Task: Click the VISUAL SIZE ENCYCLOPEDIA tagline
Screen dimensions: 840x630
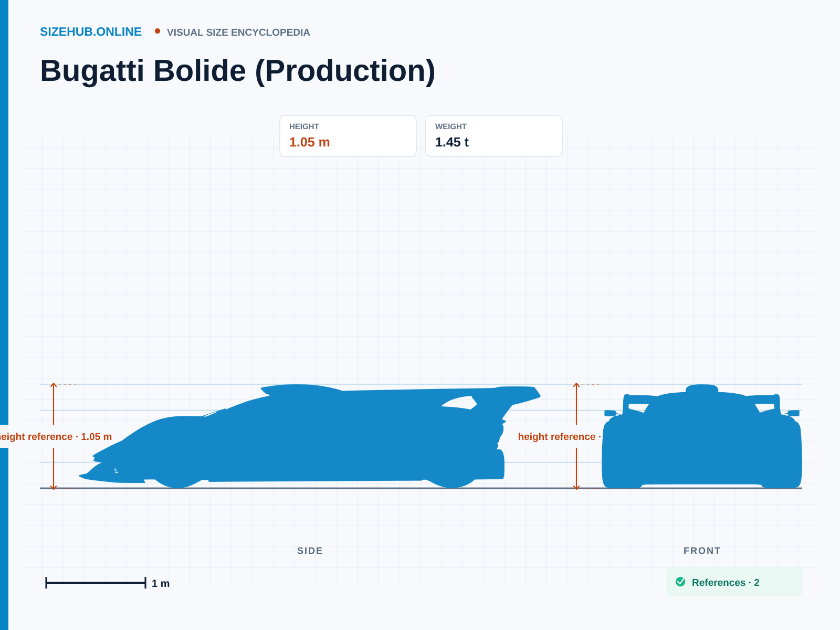Action: click(x=238, y=33)
